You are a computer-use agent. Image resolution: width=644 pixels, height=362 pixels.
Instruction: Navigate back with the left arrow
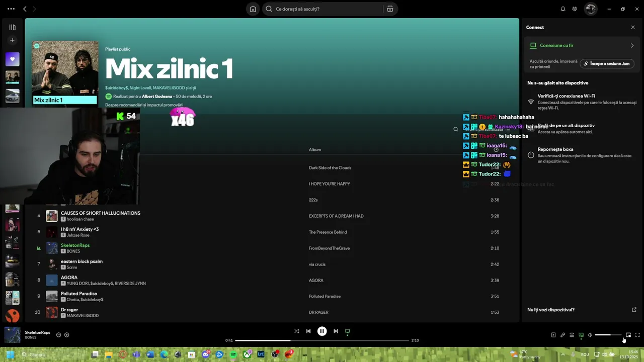pyautogui.click(x=25, y=9)
